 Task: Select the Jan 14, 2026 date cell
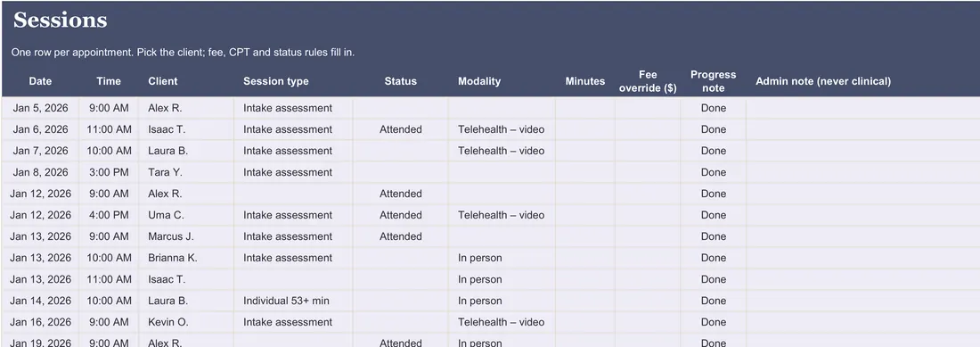[x=40, y=301]
